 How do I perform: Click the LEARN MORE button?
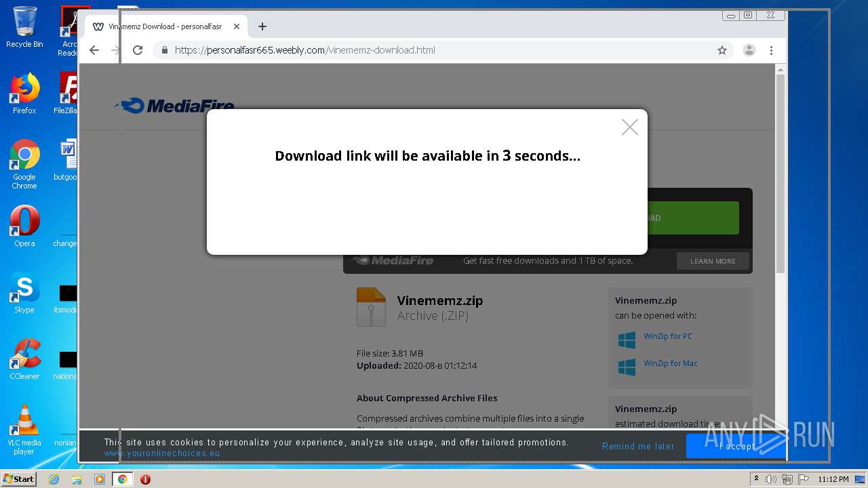(713, 261)
